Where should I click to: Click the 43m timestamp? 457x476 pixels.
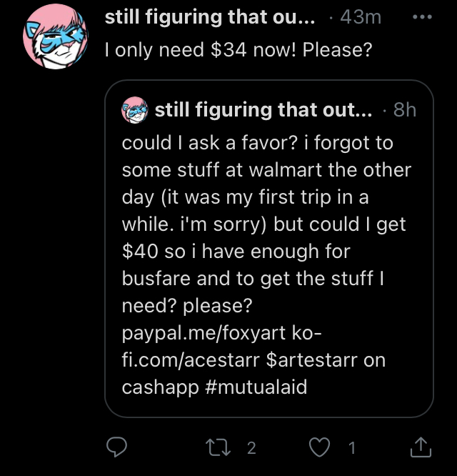pos(361,17)
